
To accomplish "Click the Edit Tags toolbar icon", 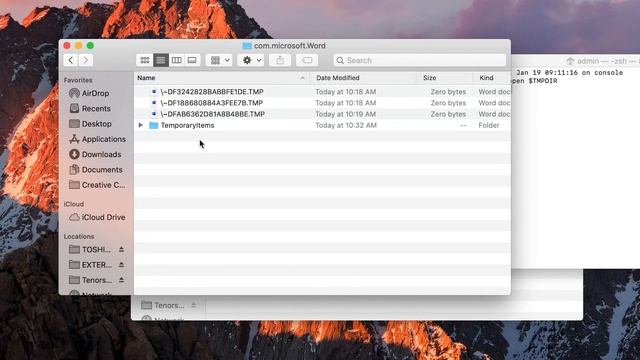I will (x=307, y=60).
